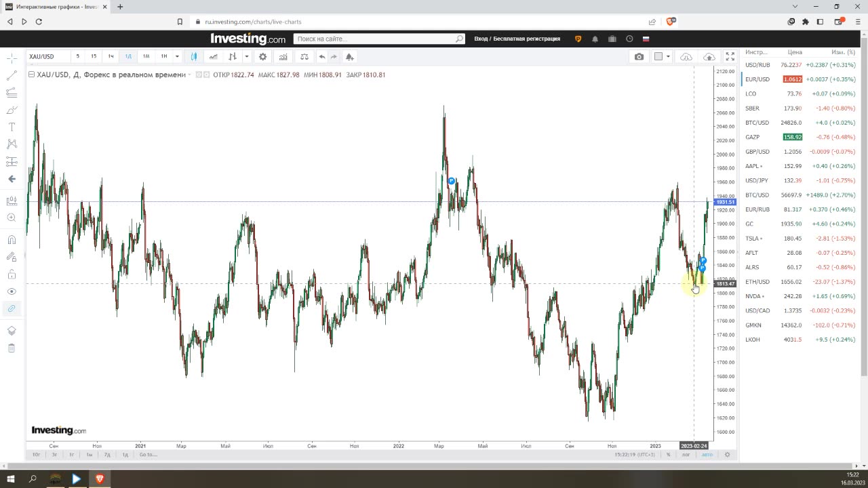
Task: Select the 1Ч hourly timeframe
Action: pos(111,56)
